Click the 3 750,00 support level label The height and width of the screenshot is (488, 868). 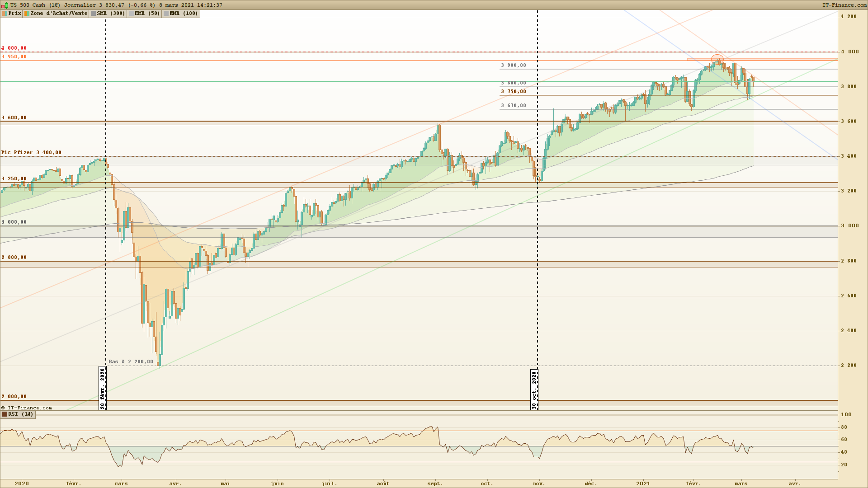coord(514,91)
